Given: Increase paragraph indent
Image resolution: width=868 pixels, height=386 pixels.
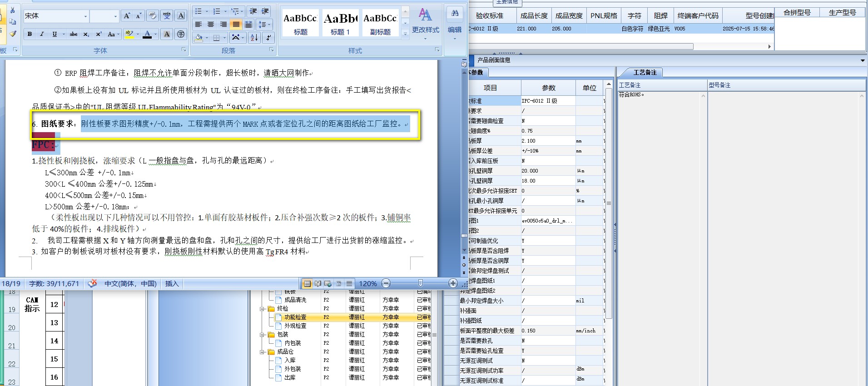Looking at the screenshot, I should (x=265, y=11).
